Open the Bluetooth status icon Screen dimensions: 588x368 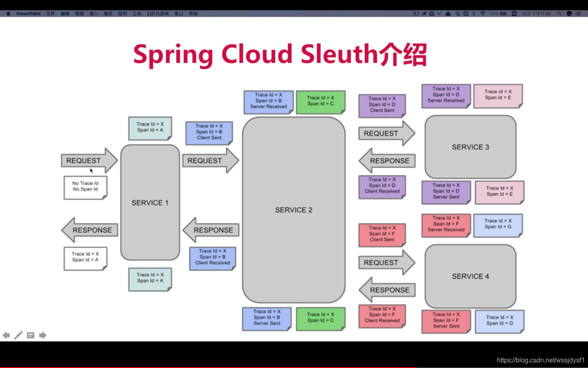tap(474, 13)
